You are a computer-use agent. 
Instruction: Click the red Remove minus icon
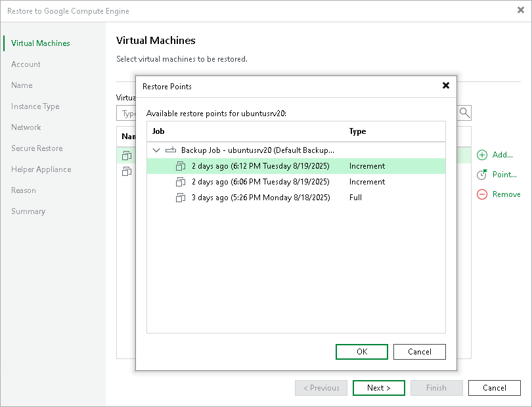click(x=482, y=194)
